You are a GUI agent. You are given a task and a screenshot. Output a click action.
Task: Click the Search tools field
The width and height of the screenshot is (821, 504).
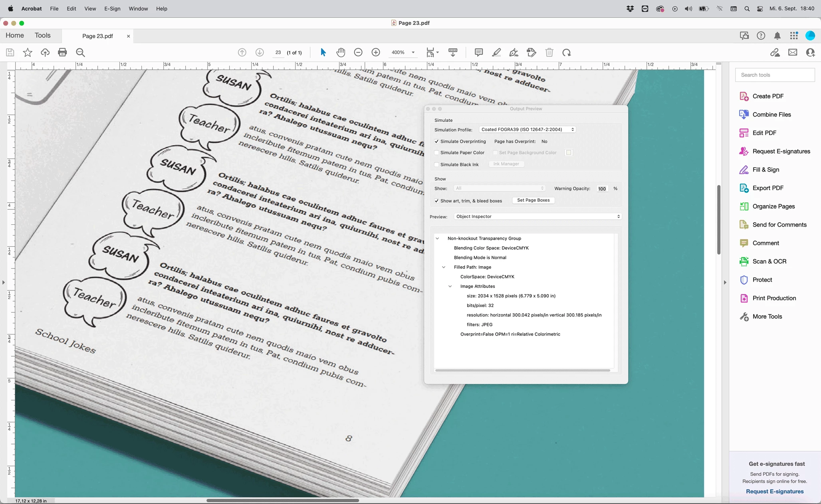pos(775,75)
